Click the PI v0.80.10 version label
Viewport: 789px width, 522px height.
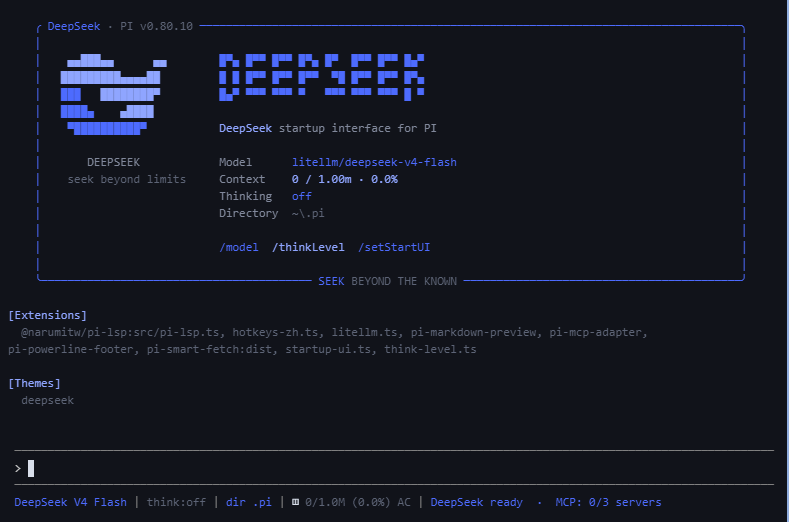(156, 26)
